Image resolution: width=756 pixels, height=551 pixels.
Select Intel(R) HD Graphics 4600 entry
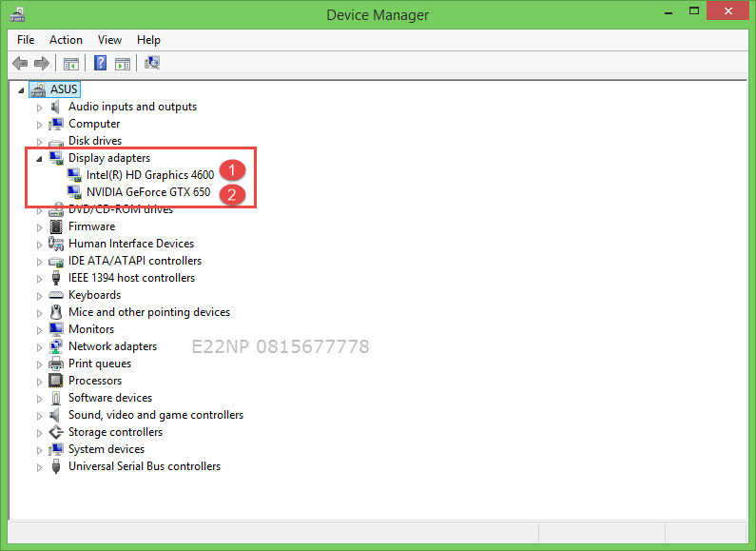click(150, 175)
